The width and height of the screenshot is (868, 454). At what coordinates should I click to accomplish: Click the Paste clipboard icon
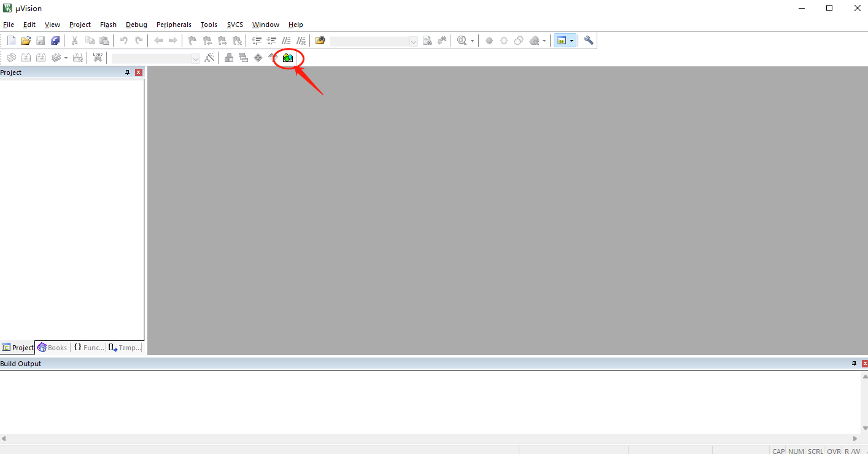tap(104, 41)
